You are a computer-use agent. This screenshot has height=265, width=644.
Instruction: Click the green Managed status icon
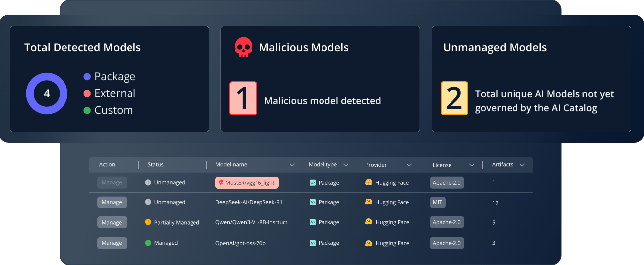point(148,243)
